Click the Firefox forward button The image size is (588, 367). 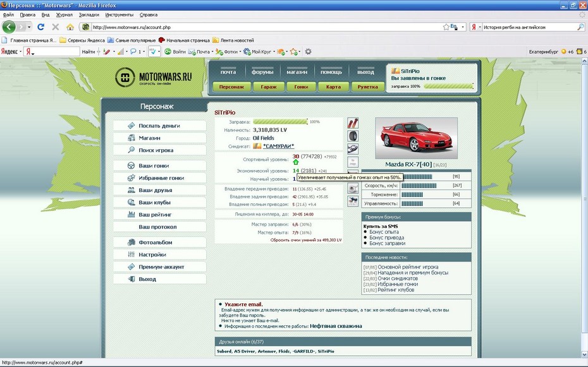pos(21,27)
